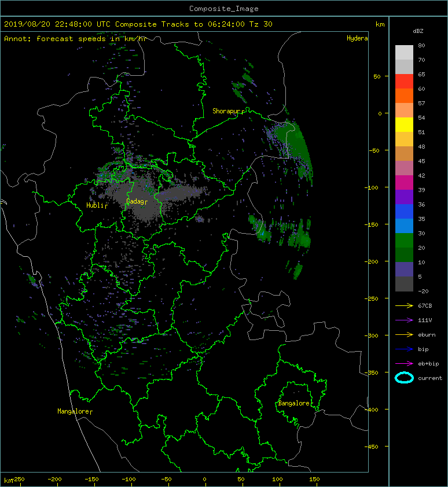
Task: Click the -100 tick on vertical axis
Action: 371,187
